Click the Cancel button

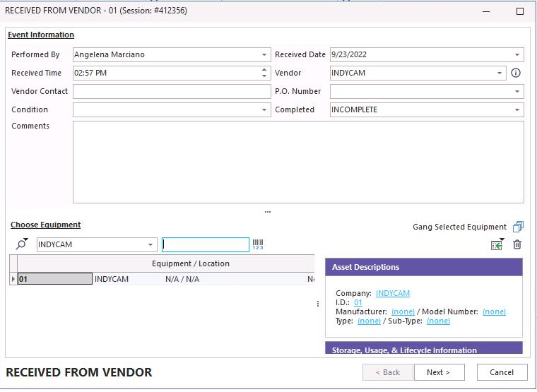502,372
